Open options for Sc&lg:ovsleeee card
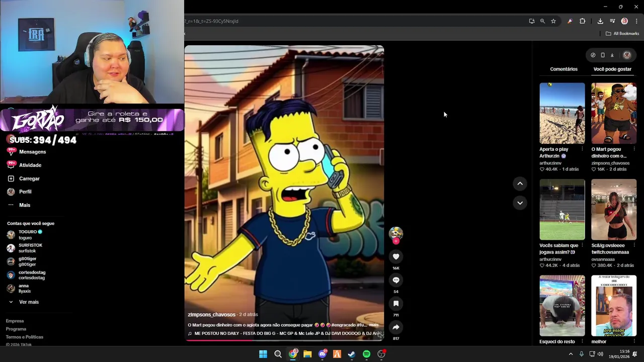Image resolution: width=644 pixels, height=362 pixels. coord(634,245)
